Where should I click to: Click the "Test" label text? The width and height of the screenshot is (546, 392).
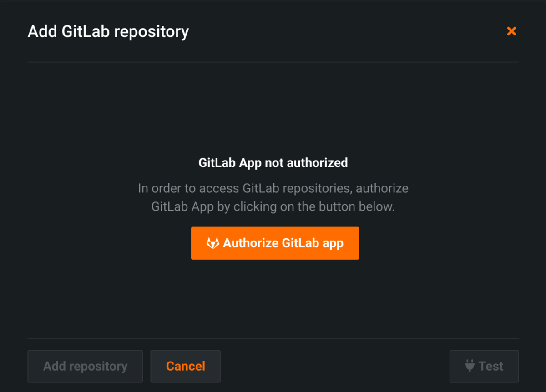491,366
